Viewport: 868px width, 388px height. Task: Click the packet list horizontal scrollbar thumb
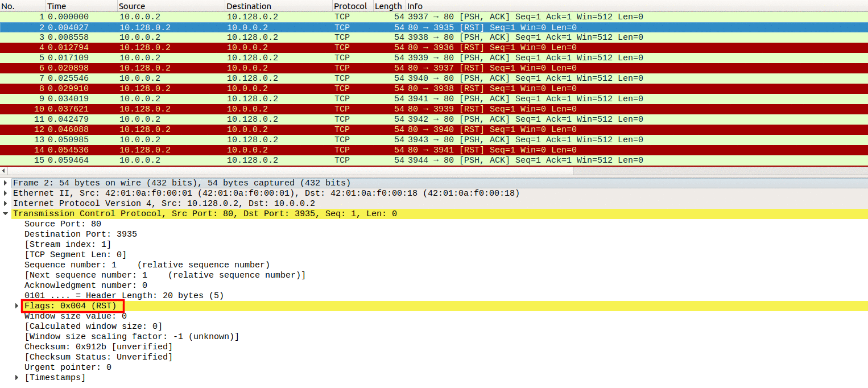click(x=290, y=171)
